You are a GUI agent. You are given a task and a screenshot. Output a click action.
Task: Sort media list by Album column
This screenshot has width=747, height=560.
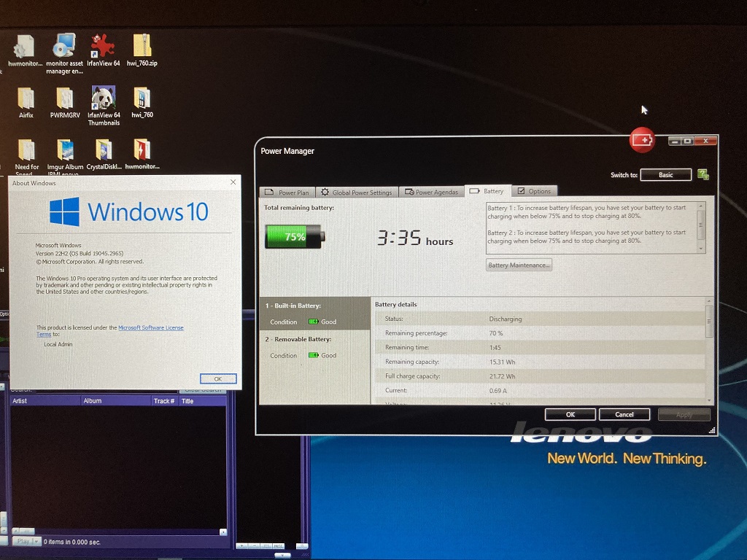116,401
